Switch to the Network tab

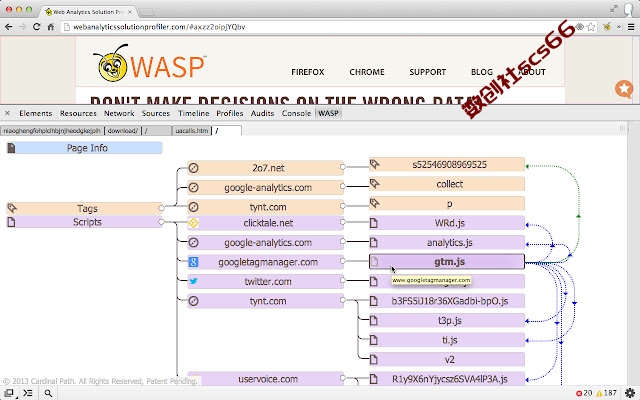(119, 113)
